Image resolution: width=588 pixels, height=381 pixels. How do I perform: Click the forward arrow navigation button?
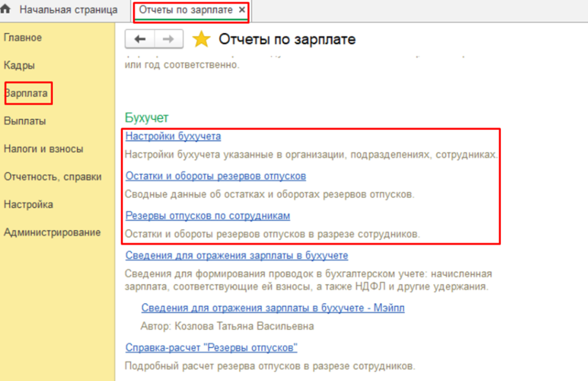click(x=168, y=39)
